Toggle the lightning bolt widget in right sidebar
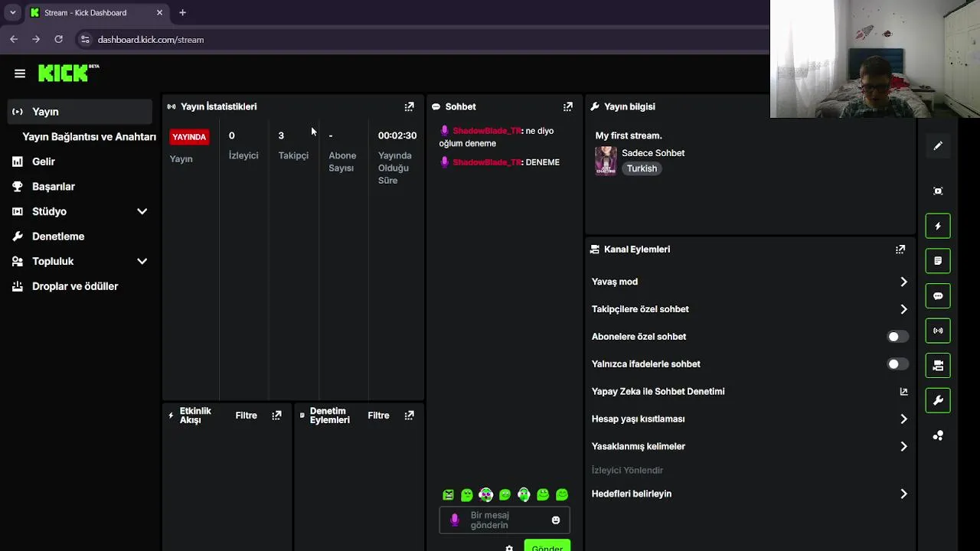980x551 pixels. [x=938, y=226]
